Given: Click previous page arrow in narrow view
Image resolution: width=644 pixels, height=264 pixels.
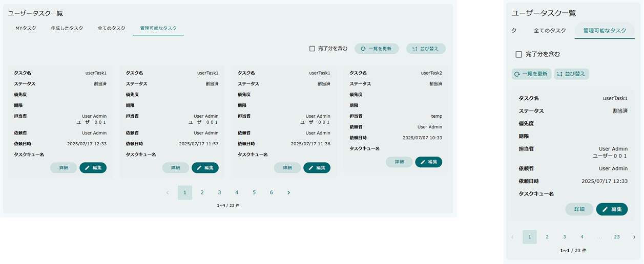Looking at the screenshot, I should click(512, 237).
